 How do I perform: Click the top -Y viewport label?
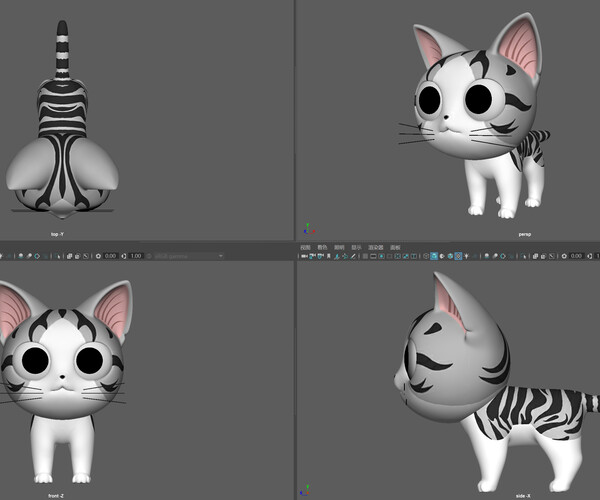coord(57,234)
